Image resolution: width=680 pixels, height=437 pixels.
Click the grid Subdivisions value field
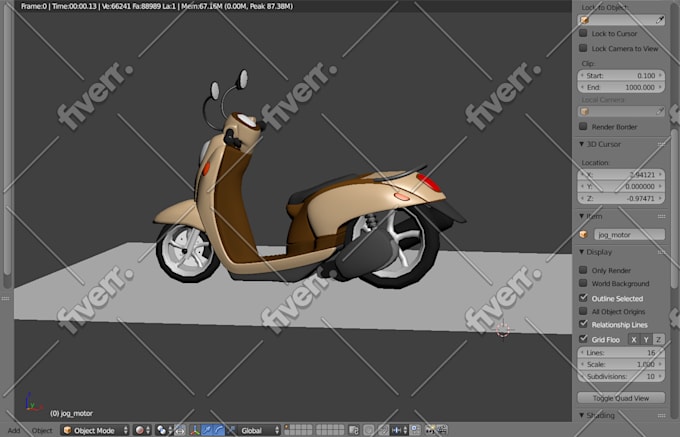(x=621, y=376)
